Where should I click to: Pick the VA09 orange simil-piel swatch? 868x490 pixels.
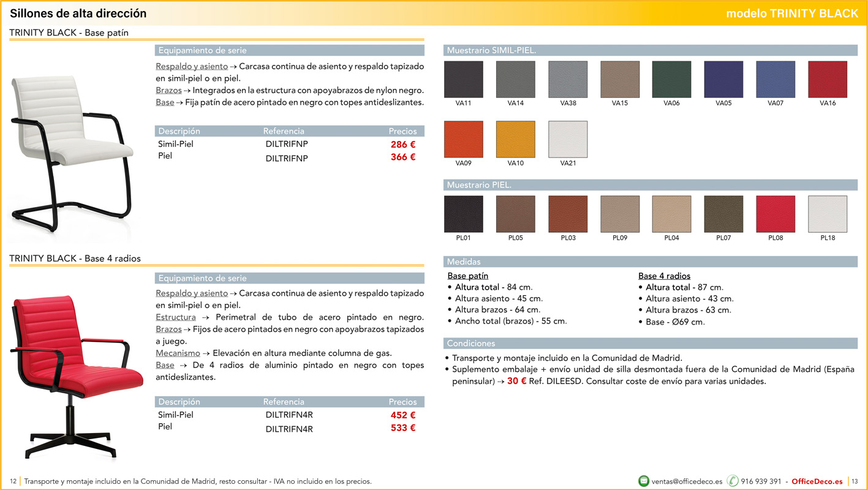[x=463, y=140]
